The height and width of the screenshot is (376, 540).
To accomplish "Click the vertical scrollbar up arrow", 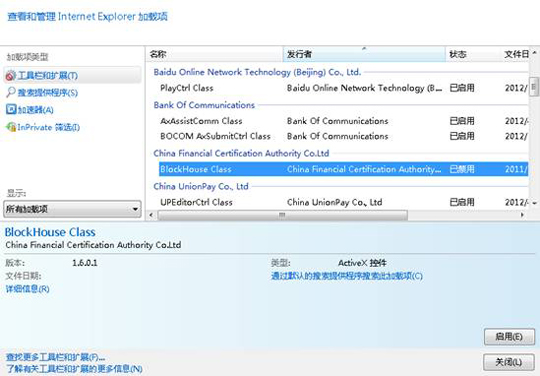I will [x=534, y=53].
